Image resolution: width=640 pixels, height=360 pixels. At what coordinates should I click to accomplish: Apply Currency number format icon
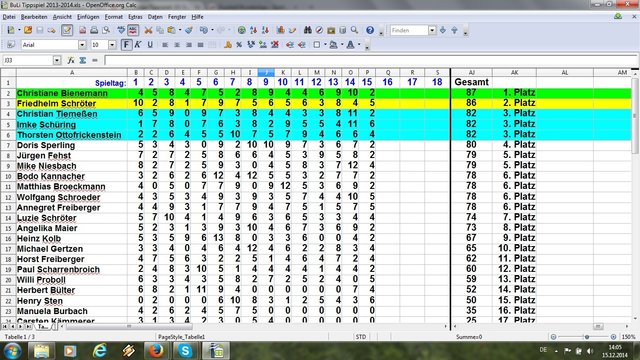(227, 45)
